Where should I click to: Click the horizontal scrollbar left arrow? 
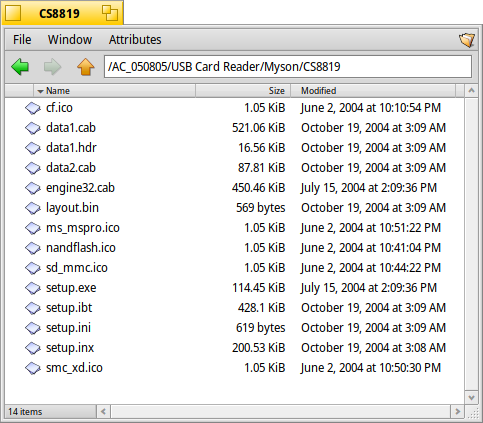[x=103, y=412]
